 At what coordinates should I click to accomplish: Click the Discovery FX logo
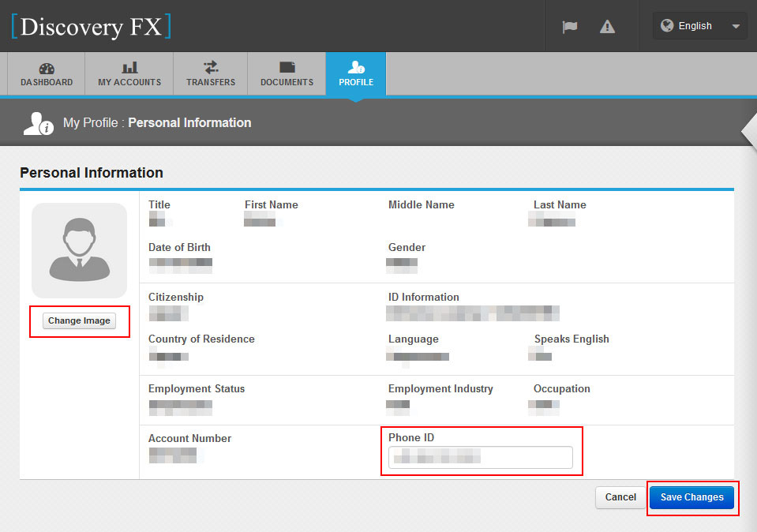pos(91,26)
